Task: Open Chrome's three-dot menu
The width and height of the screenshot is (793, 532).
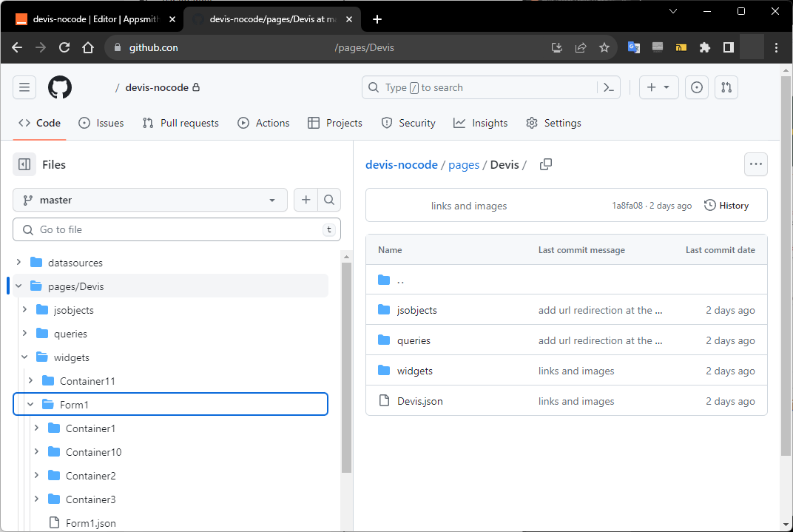Action: (x=776, y=47)
